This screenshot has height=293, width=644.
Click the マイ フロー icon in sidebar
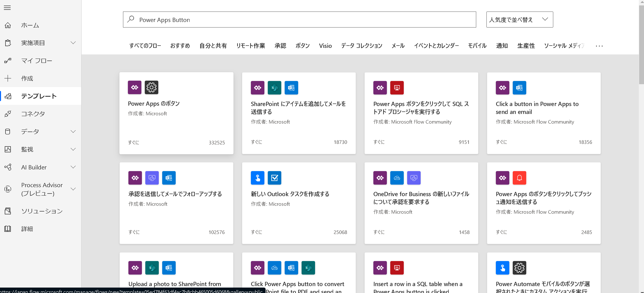(x=8, y=61)
